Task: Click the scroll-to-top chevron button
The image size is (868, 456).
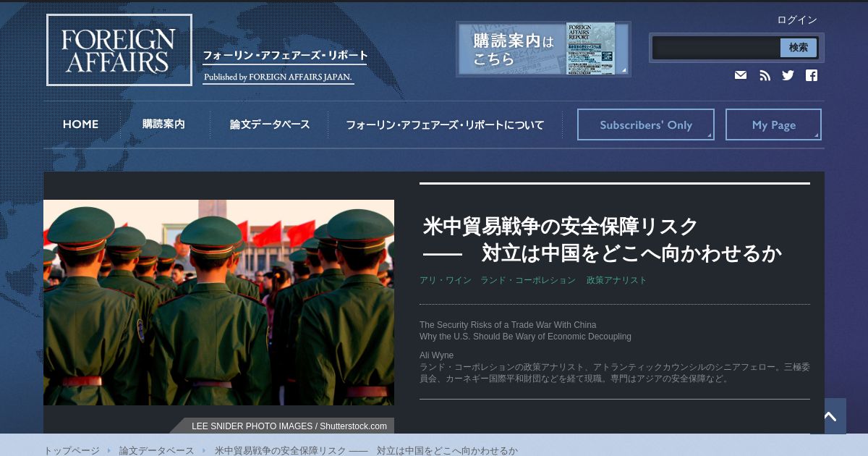Action: [830, 416]
